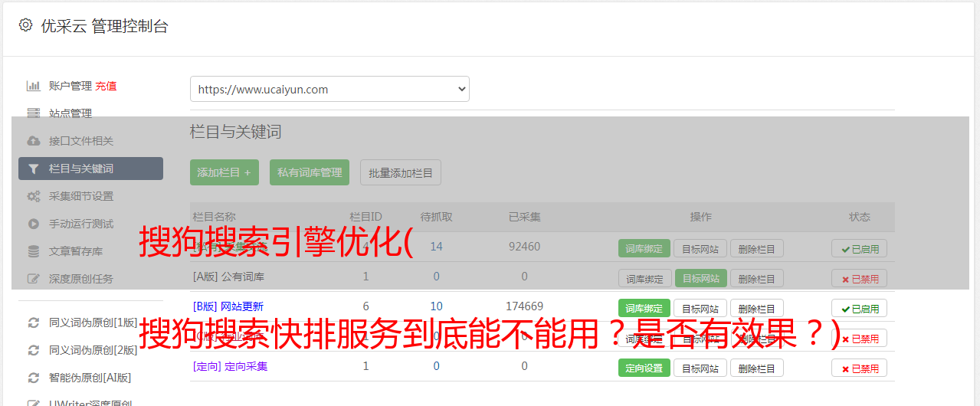Open the [B版] 网站更新 column link
The image size is (980, 406).
point(228,306)
